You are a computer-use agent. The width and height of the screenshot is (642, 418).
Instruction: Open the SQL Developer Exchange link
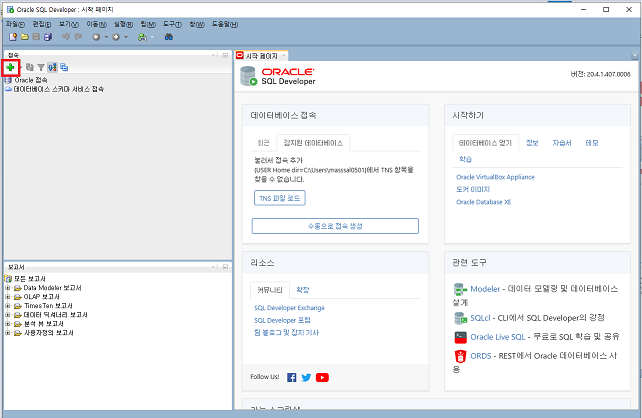tap(289, 307)
